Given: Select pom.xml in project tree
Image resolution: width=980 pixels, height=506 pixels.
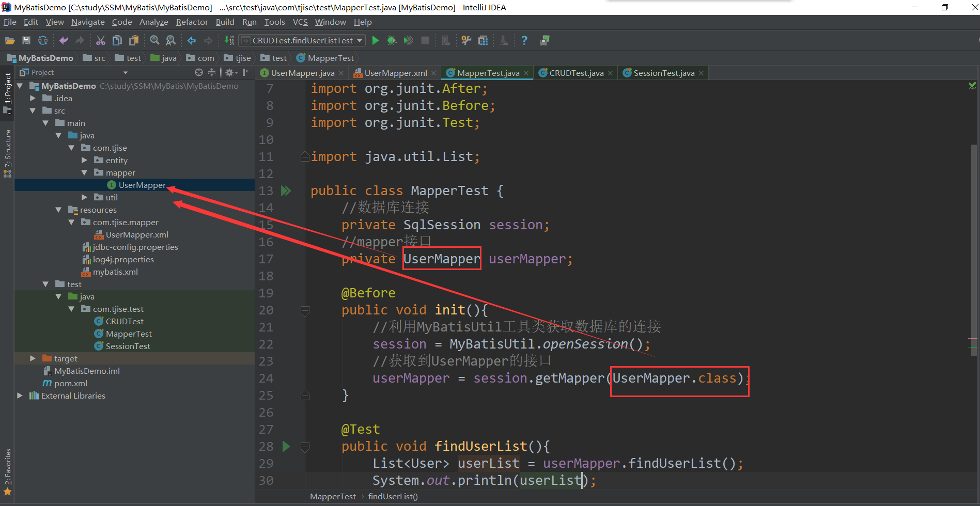Looking at the screenshot, I should point(70,383).
